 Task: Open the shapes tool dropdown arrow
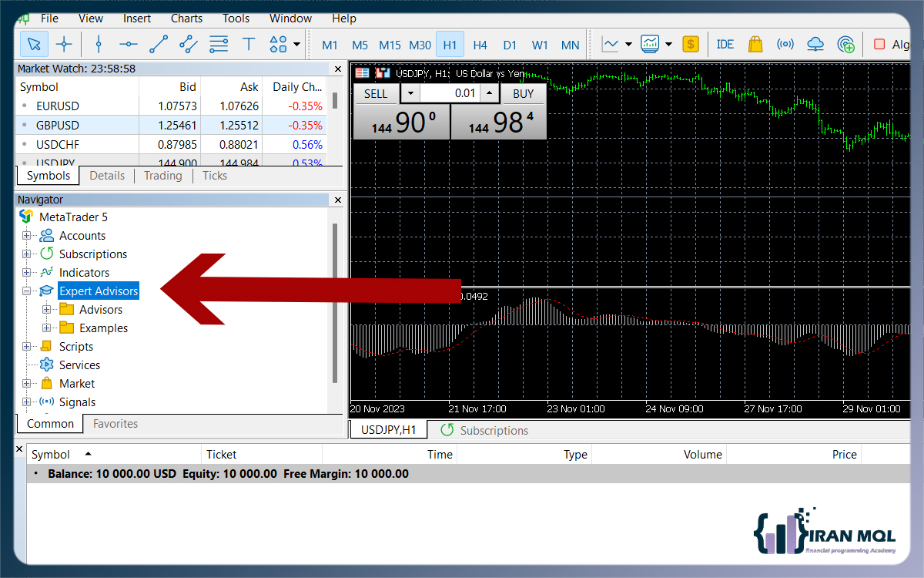point(297,45)
